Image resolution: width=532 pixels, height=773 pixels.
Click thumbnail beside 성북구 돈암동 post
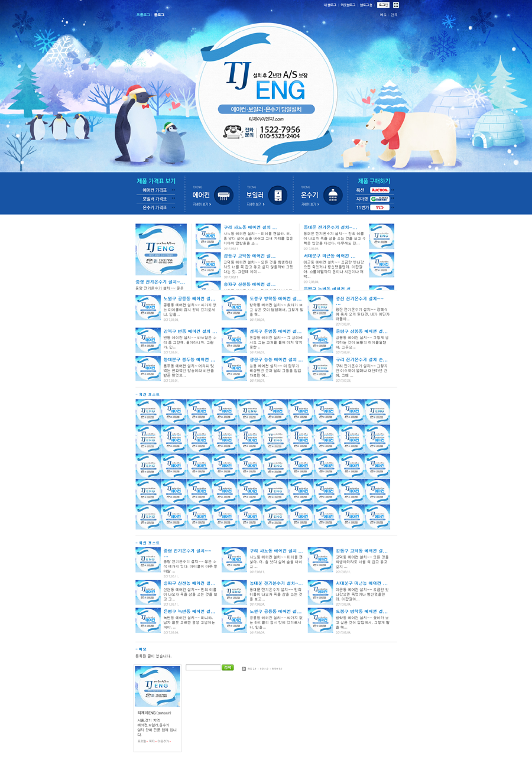tap(234, 340)
